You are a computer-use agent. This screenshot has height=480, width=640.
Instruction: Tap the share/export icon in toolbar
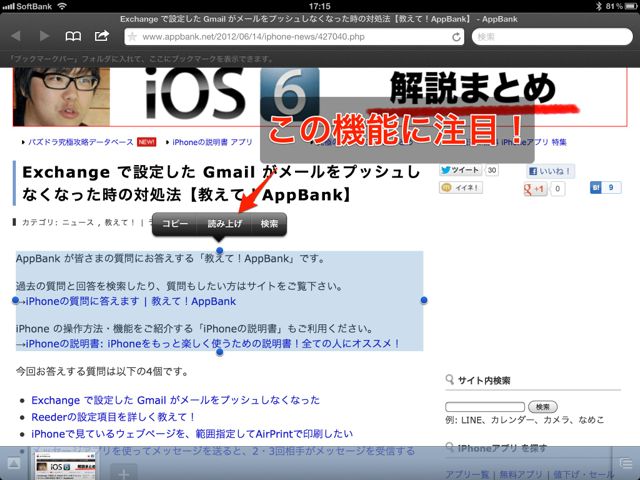point(102,36)
